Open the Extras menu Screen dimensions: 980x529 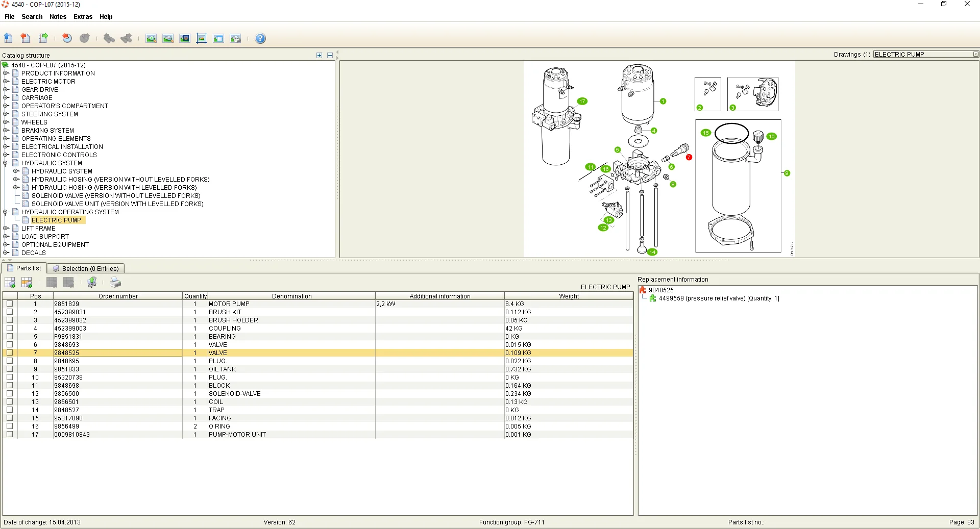(83, 17)
